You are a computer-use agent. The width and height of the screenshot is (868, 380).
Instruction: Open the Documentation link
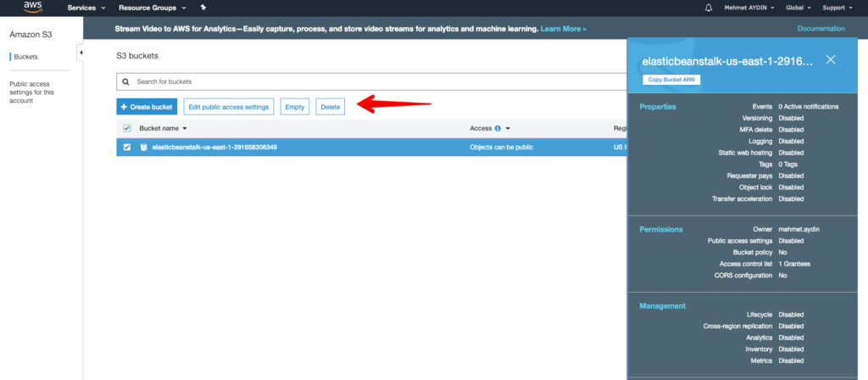(821, 28)
